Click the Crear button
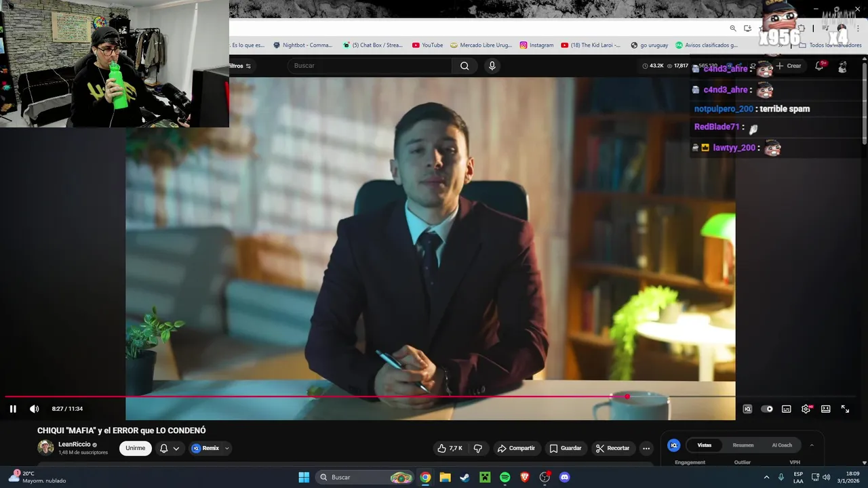Screen dimensions: 868x488 (789, 66)
